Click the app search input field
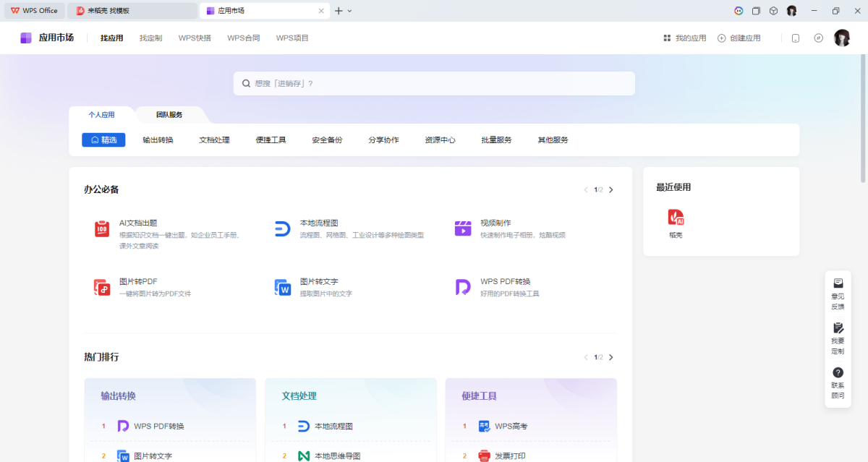Image resolution: width=868 pixels, height=462 pixels. [434, 84]
